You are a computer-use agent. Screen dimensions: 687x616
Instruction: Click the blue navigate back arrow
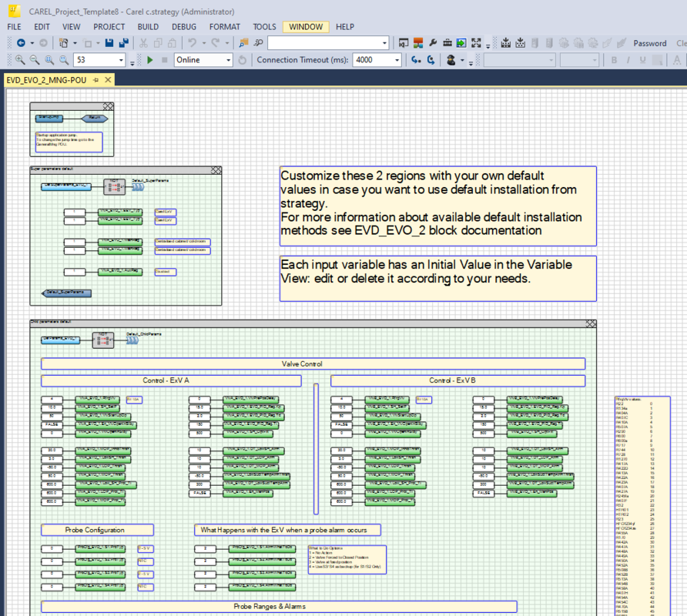pos(21,43)
